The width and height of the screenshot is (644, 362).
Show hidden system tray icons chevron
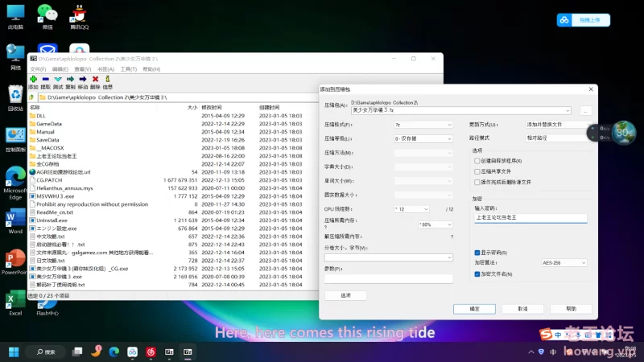coord(531,352)
